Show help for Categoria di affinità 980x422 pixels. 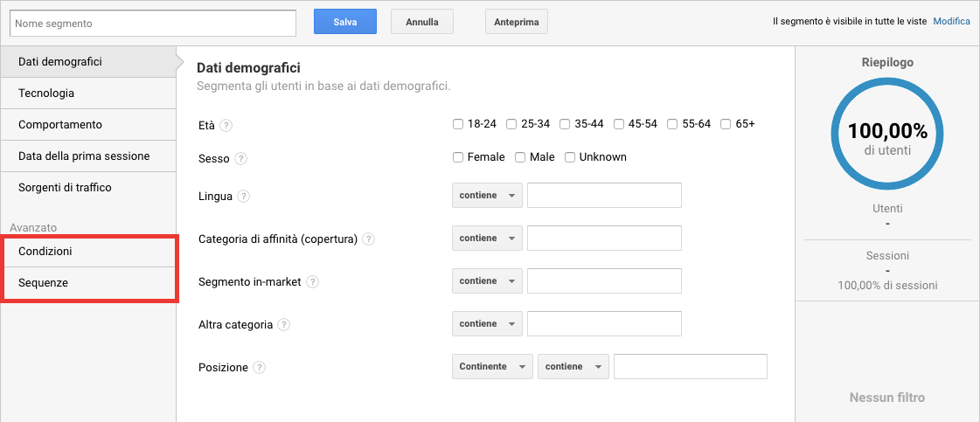pos(369,239)
